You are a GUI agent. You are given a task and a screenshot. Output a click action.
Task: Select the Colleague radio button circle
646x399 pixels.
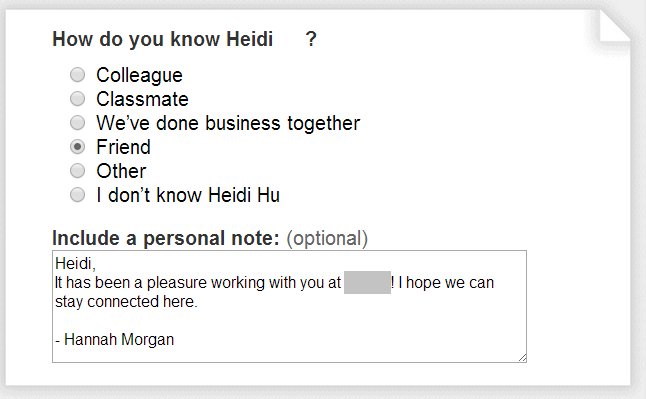77,75
